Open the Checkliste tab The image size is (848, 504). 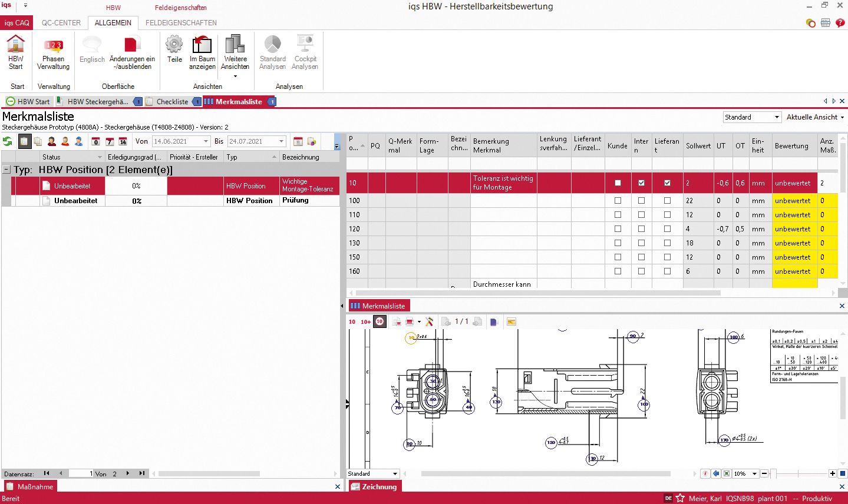click(172, 102)
